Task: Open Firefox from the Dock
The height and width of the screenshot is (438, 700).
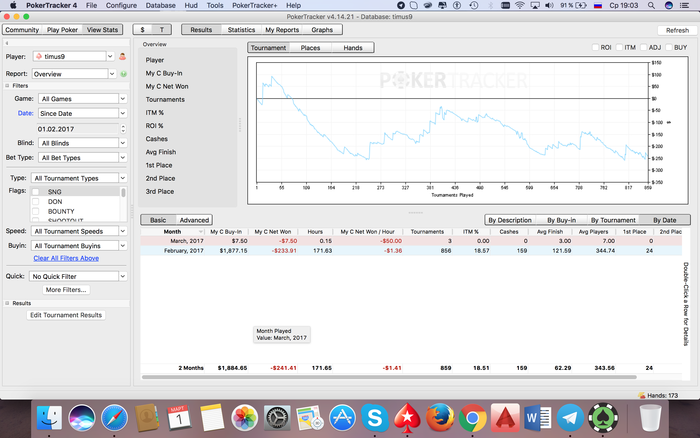Action: coord(440,418)
